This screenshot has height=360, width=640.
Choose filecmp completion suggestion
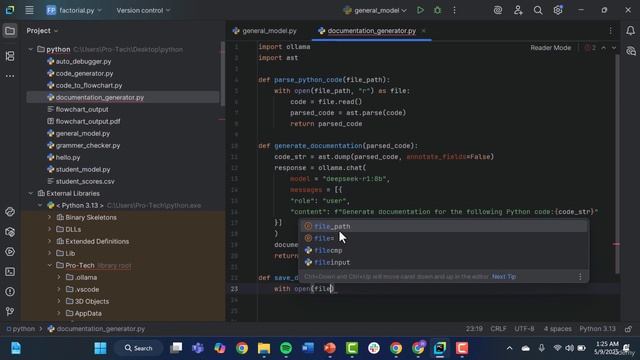[x=444, y=250]
